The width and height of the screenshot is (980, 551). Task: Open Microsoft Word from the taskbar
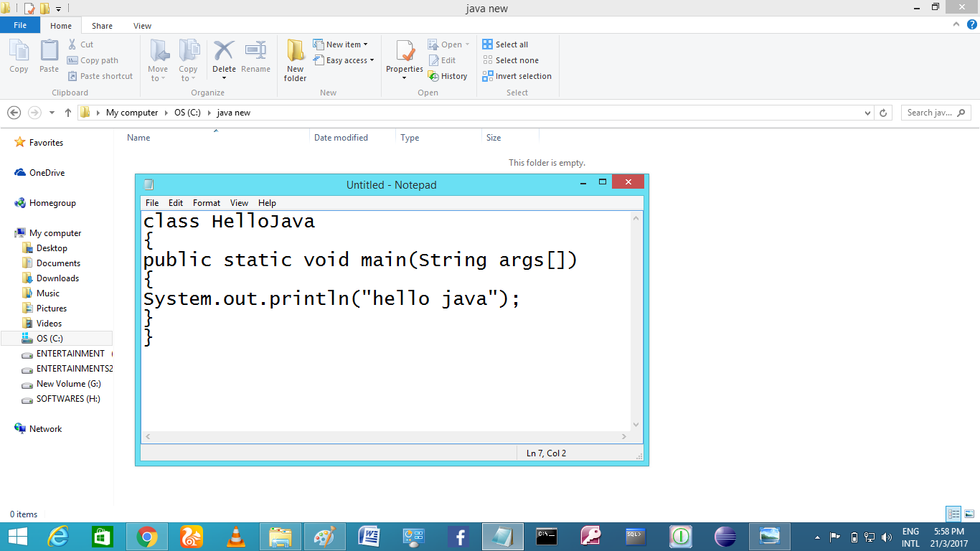[369, 536]
